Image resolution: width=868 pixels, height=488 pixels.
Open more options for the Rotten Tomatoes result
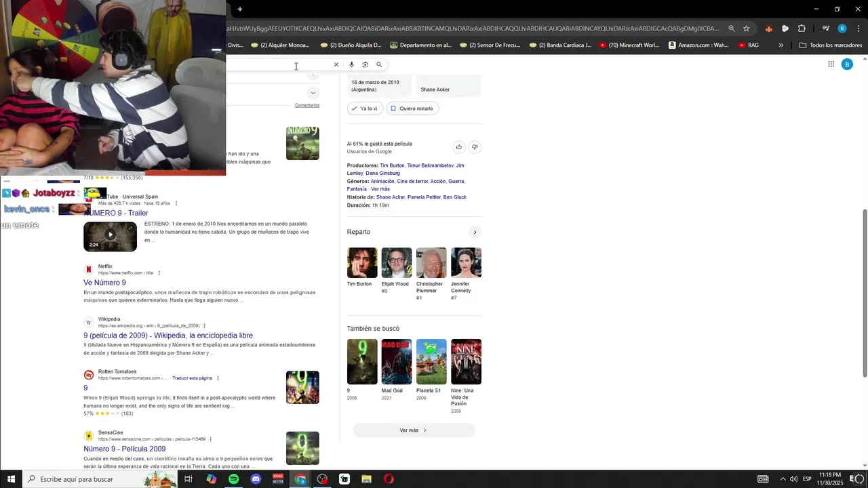pos(218,378)
